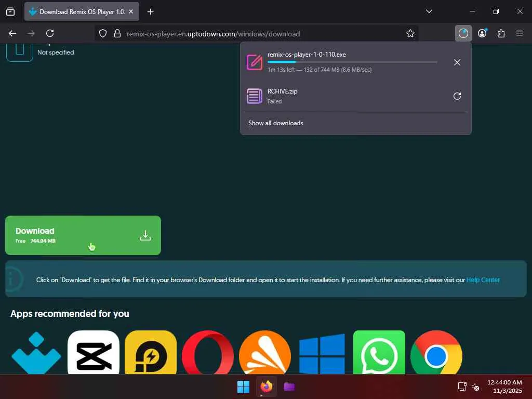The image size is (532, 399).
Task: Click the green Download button
Action: [x=83, y=235]
